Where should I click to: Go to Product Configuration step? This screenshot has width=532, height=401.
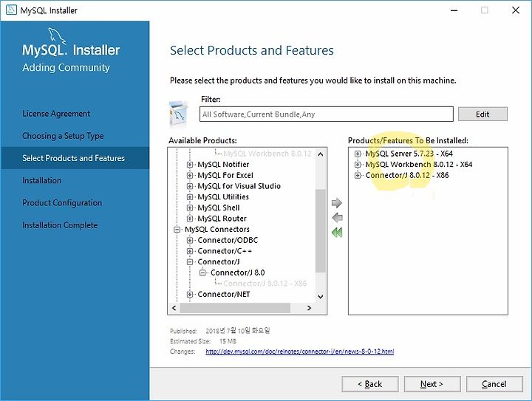pos(62,202)
